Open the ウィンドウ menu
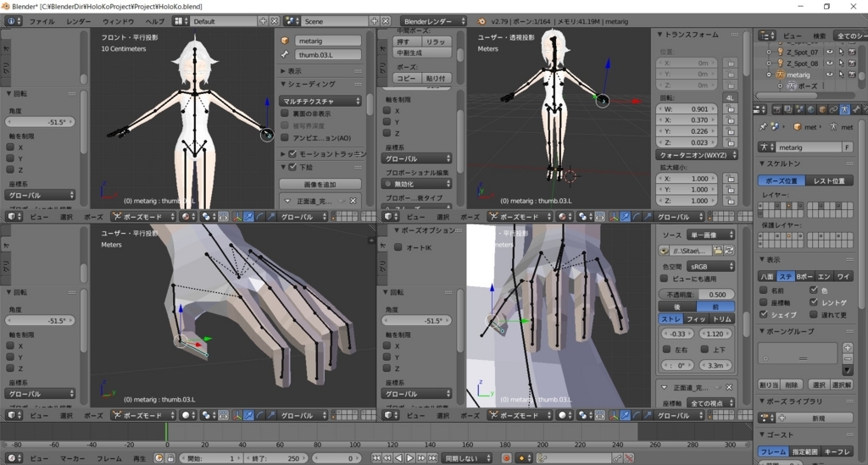Screen dimensions: 868x465 click(x=118, y=21)
